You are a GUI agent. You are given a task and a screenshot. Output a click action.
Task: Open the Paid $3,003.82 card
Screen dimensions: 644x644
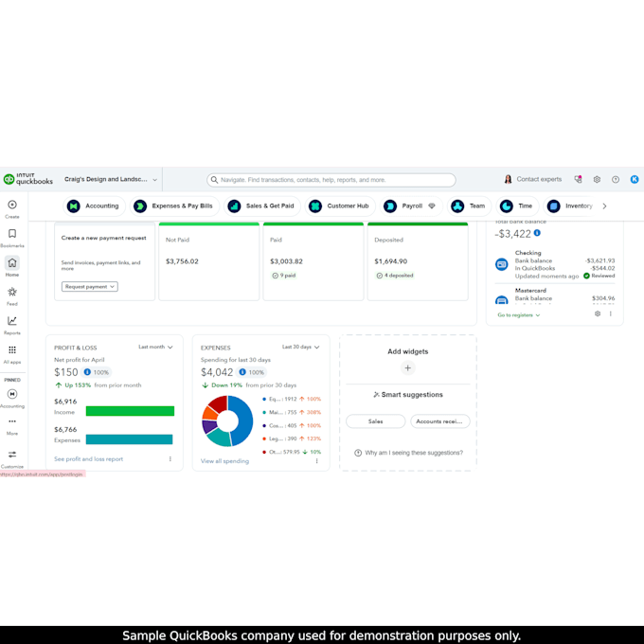tap(313, 261)
